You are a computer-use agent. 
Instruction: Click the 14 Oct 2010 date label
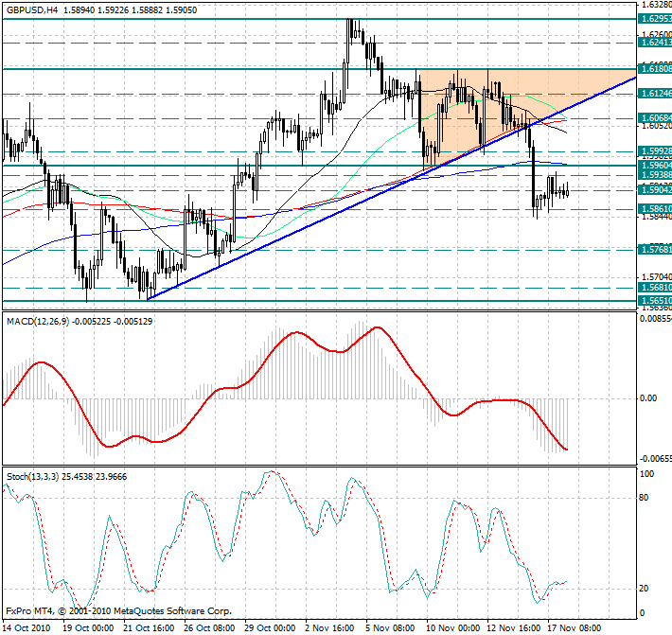tap(27, 628)
